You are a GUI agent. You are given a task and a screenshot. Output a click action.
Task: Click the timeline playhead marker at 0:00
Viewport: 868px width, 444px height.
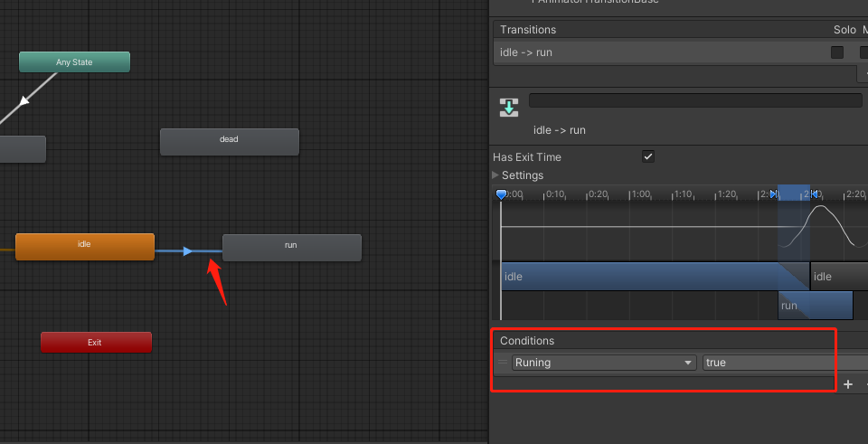[x=501, y=194]
